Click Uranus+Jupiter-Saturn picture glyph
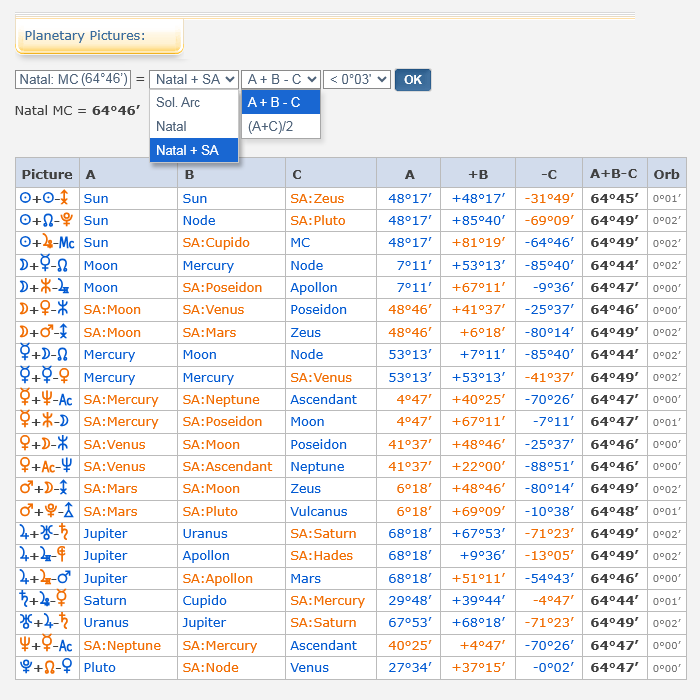The height and width of the screenshot is (700, 700). tap(44, 622)
